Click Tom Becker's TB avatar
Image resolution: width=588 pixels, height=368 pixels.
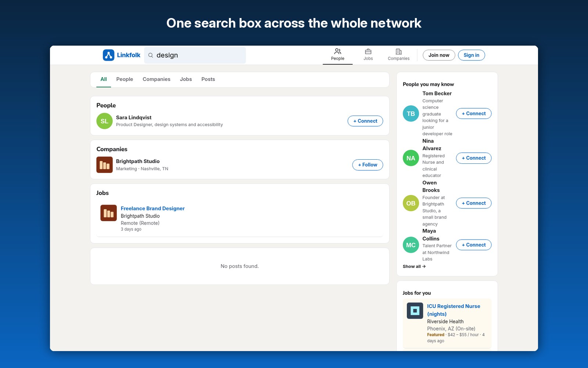pyautogui.click(x=411, y=114)
